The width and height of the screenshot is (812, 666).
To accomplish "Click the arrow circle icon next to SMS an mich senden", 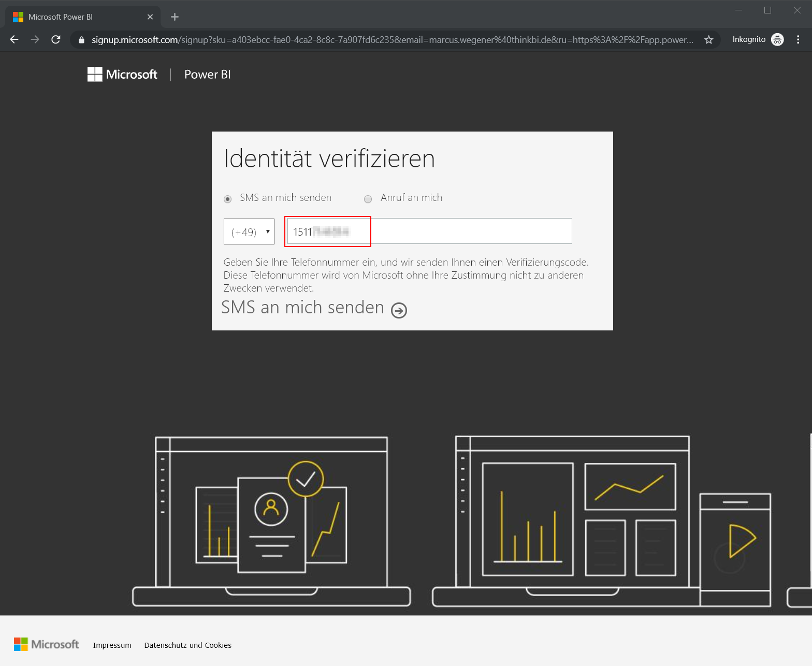I will [399, 310].
